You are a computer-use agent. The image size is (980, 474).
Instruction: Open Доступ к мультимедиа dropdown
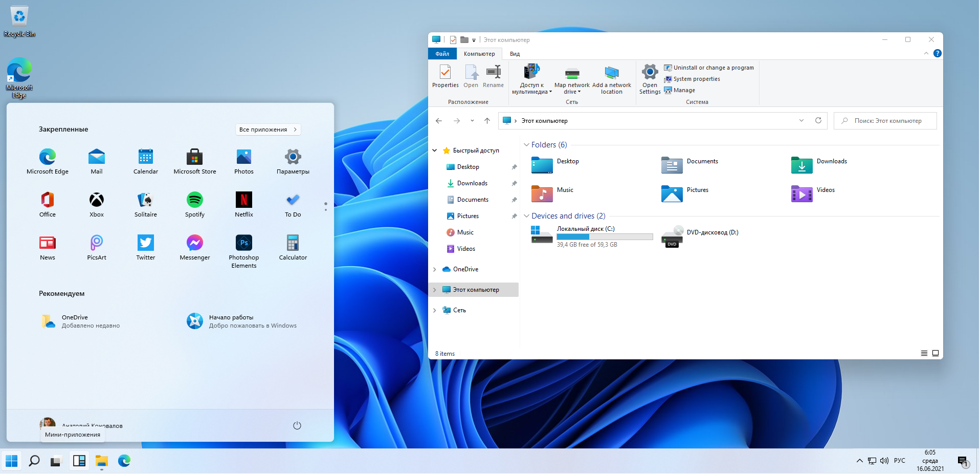[x=532, y=79]
